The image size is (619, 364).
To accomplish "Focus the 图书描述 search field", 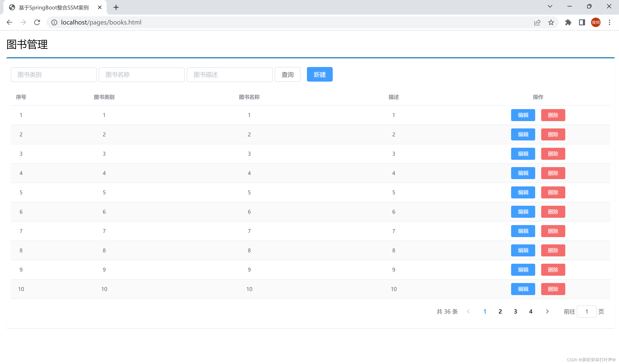I will (230, 75).
